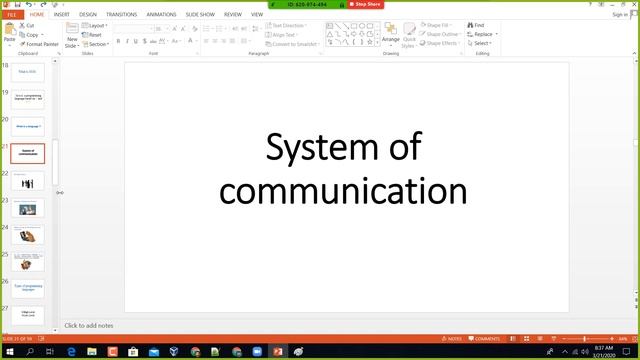Screen dimensions: 640x360
Task: Switch to the ANIMATIONS tab
Action: 161,14
